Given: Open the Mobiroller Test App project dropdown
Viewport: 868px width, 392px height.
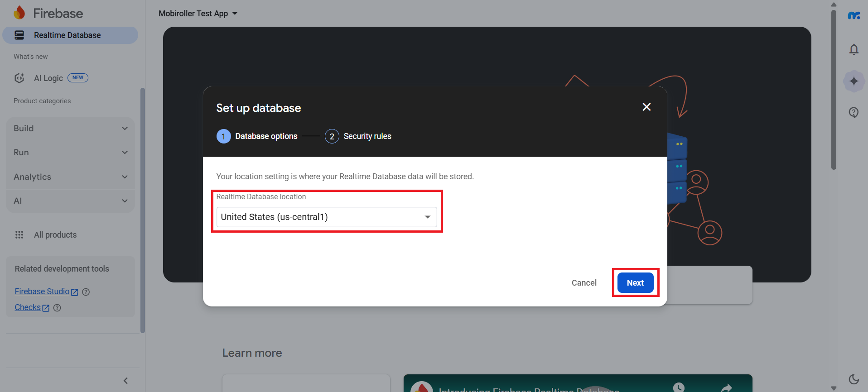Looking at the screenshot, I should (198, 14).
